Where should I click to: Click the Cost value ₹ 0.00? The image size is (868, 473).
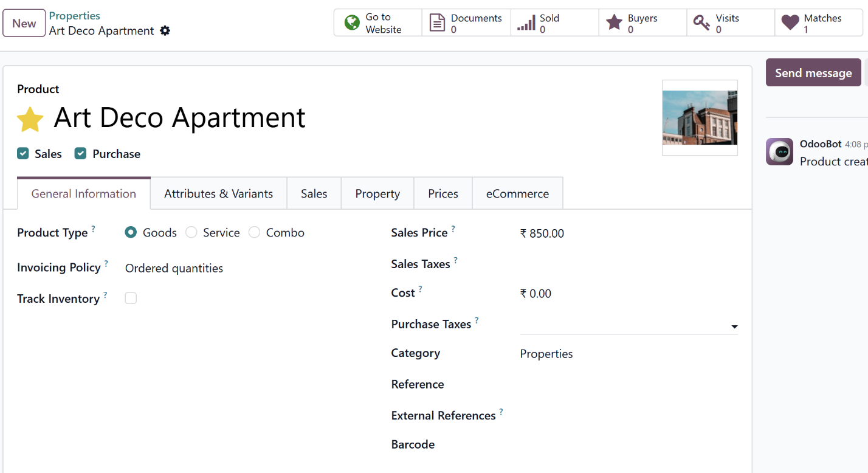[536, 294]
